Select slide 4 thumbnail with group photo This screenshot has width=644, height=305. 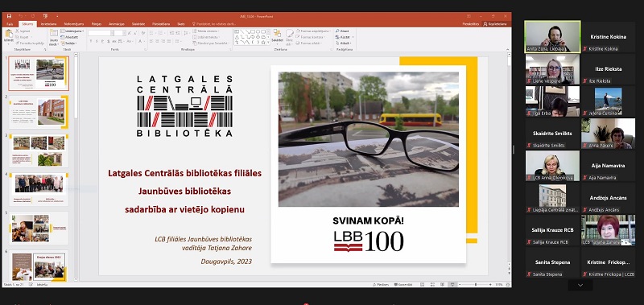pyautogui.click(x=39, y=189)
